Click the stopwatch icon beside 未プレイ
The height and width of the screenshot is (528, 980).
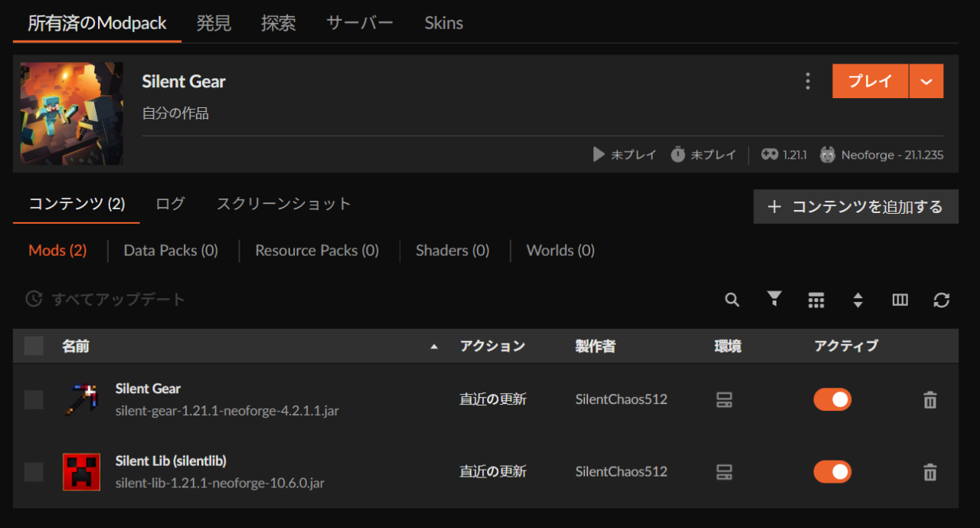click(678, 154)
